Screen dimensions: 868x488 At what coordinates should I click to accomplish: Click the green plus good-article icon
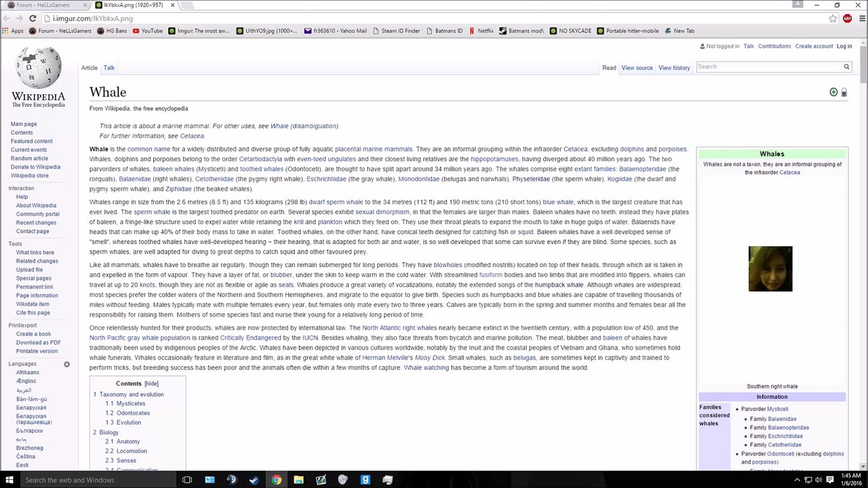click(x=833, y=92)
